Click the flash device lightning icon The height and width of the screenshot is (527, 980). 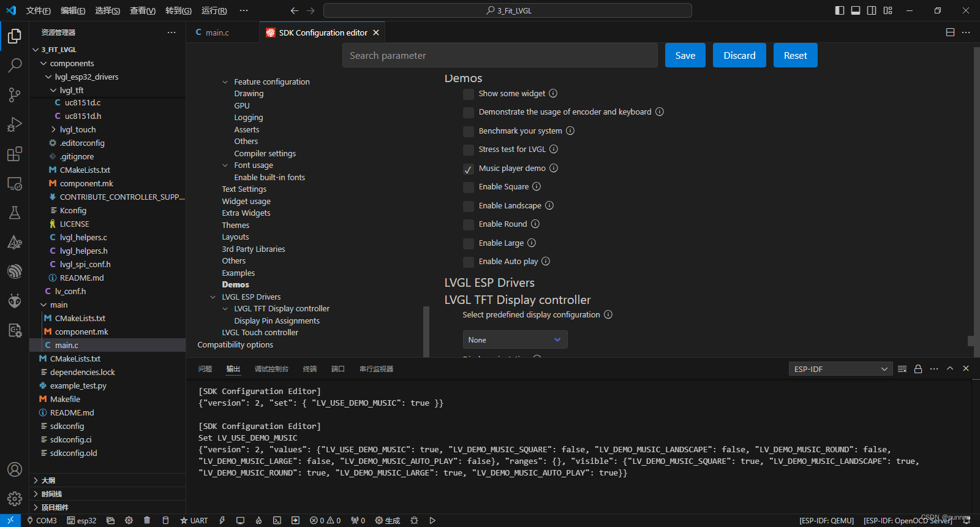(x=222, y=520)
